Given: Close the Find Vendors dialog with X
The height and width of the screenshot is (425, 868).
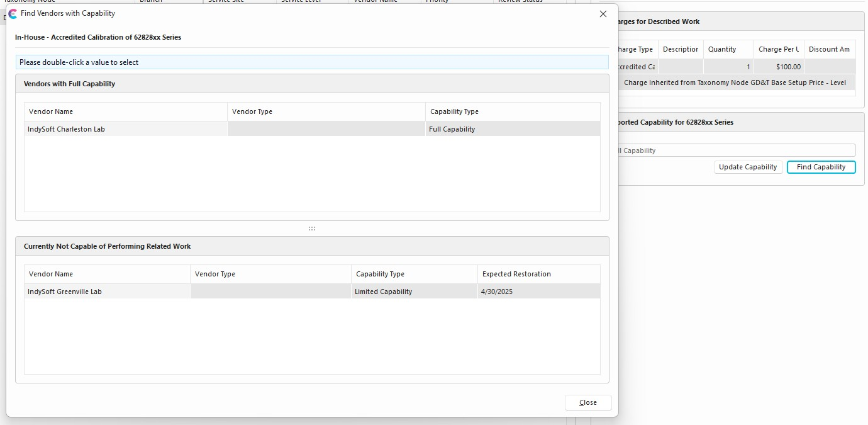Looking at the screenshot, I should pyautogui.click(x=603, y=14).
